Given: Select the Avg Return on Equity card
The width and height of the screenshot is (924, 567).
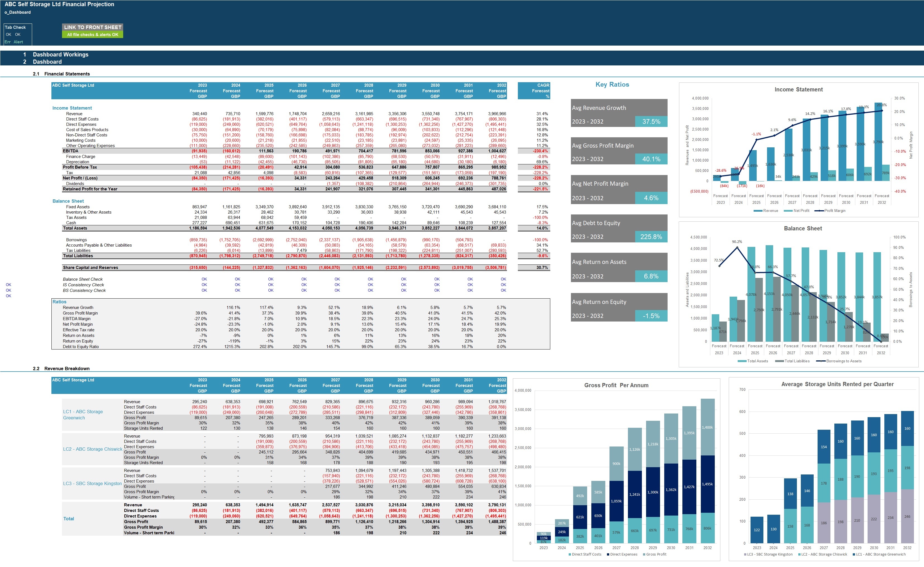Looking at the screenshot, I should [619, 307].
